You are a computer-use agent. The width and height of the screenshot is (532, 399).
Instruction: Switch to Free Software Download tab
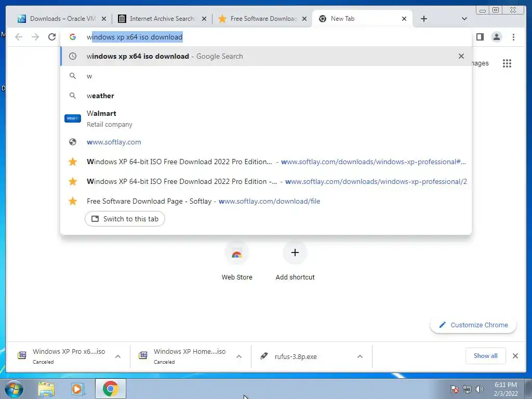point(258,19)
